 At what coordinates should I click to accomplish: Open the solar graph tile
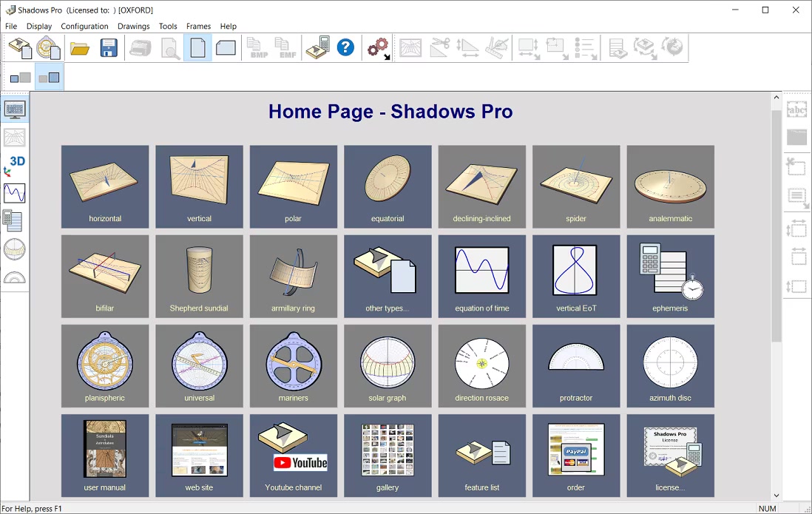coord(388,366)
